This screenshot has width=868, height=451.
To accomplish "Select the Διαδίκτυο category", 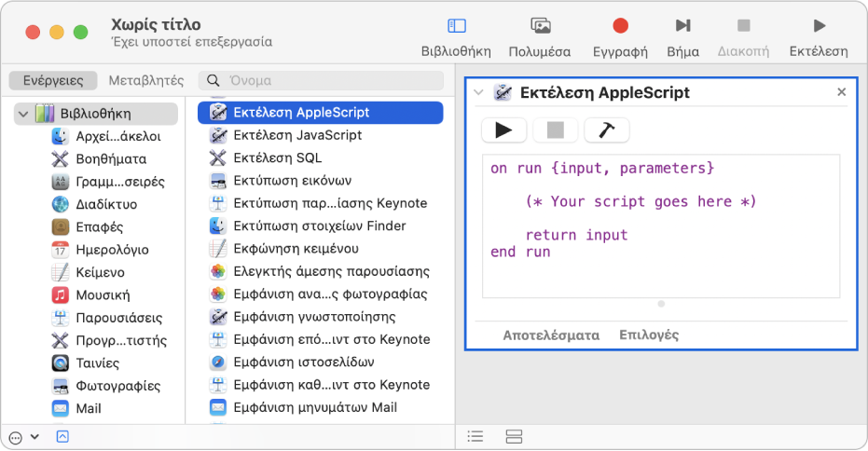I will [x=106, y=204].
